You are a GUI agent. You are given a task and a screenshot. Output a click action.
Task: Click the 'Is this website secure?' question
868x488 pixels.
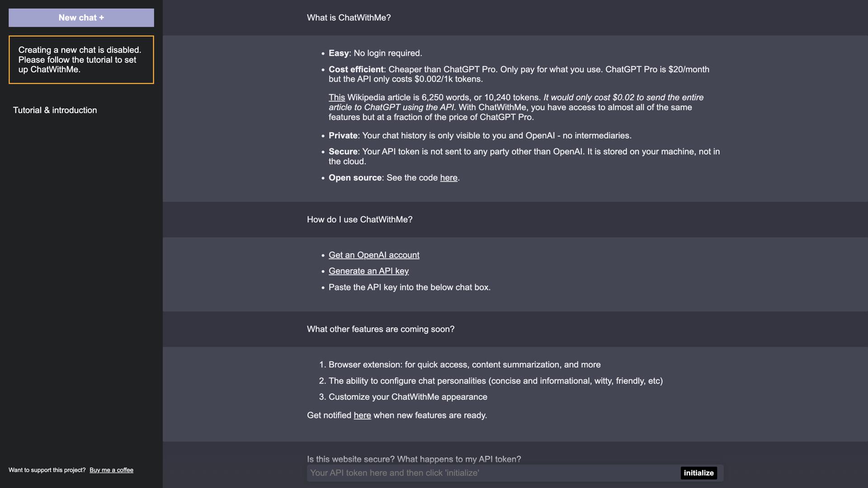414,459
